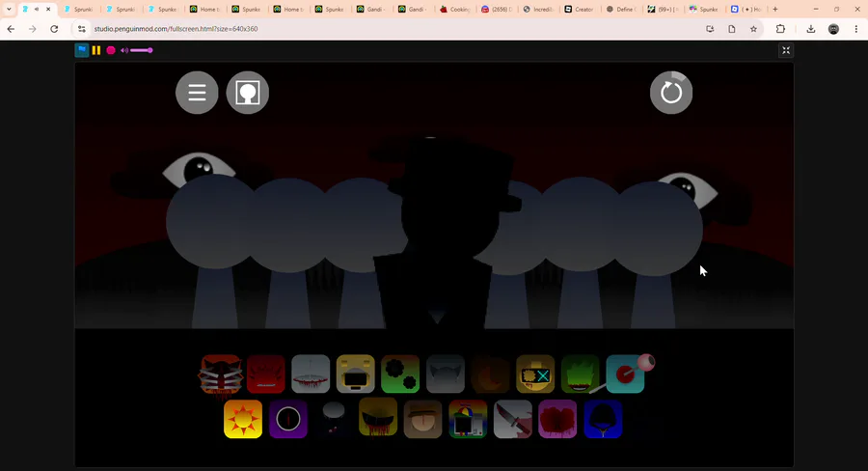Select the teal icon with eyeball pin
This screenshot has width=868, height=471.
pos(626,374)
